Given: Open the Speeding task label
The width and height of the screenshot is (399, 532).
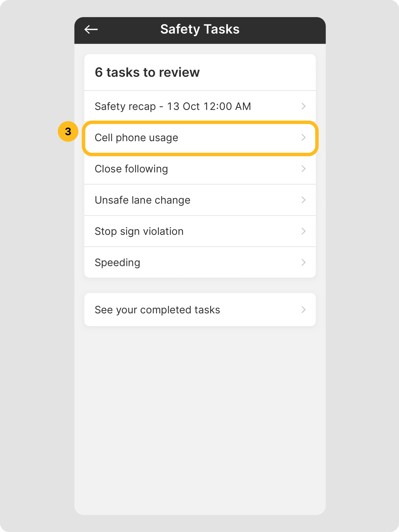Looking at the screenshot, I should [x=117, y=262].
